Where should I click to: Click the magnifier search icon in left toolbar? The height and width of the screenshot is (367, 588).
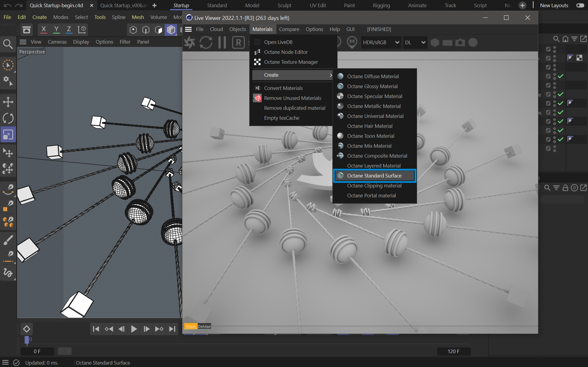8,45
